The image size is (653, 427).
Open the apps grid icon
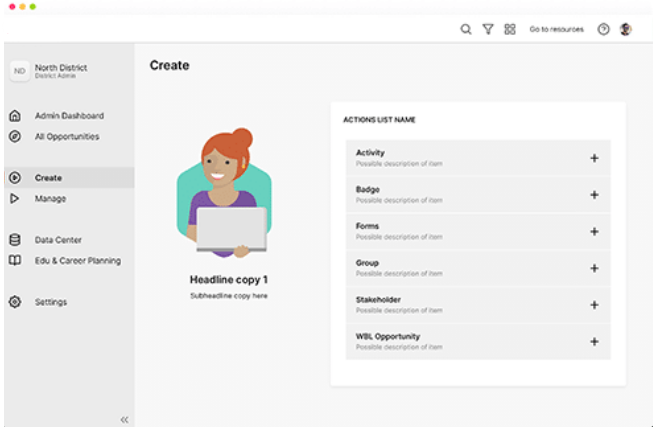[x=510, y=30]
